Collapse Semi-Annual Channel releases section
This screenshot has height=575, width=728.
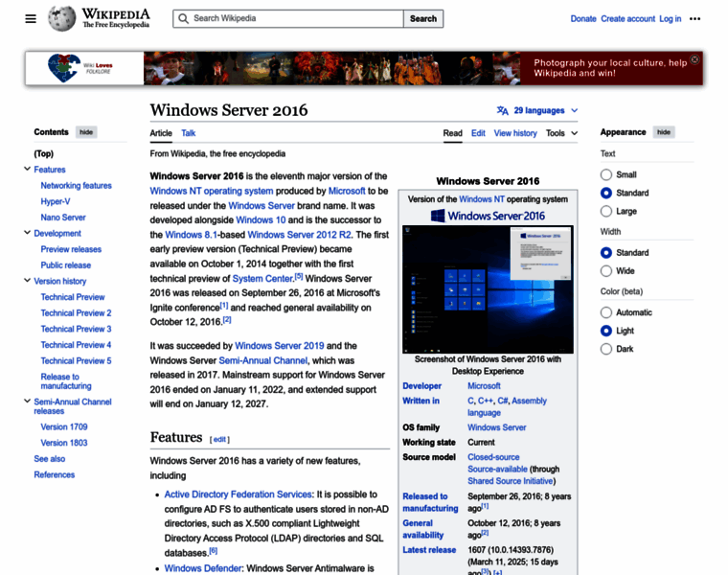tap(28, 401)
